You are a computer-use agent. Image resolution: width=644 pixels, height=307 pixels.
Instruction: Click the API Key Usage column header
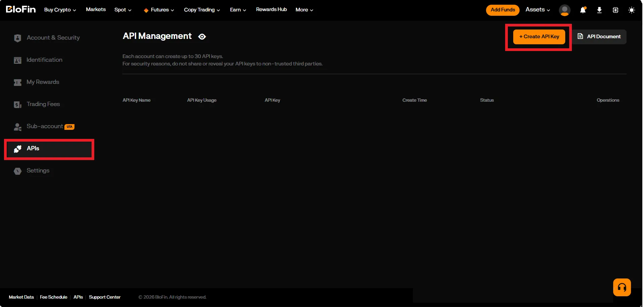pyautogui.click(x=202, y=100)
